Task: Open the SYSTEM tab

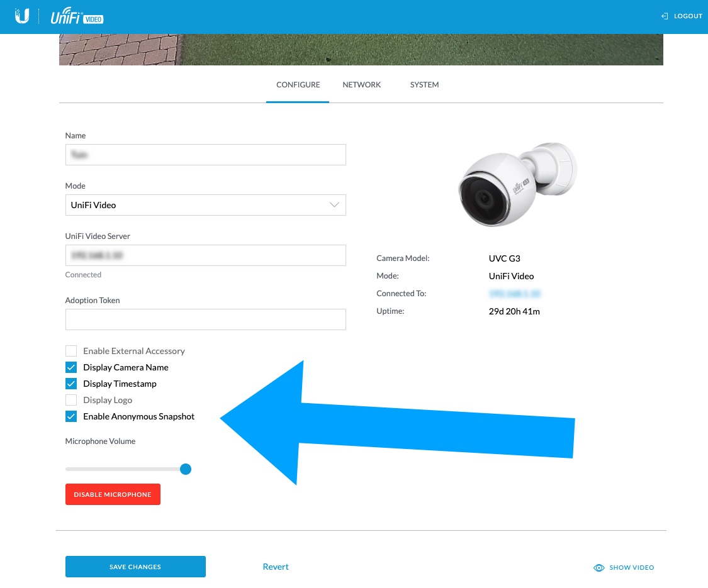Action: 424,85
